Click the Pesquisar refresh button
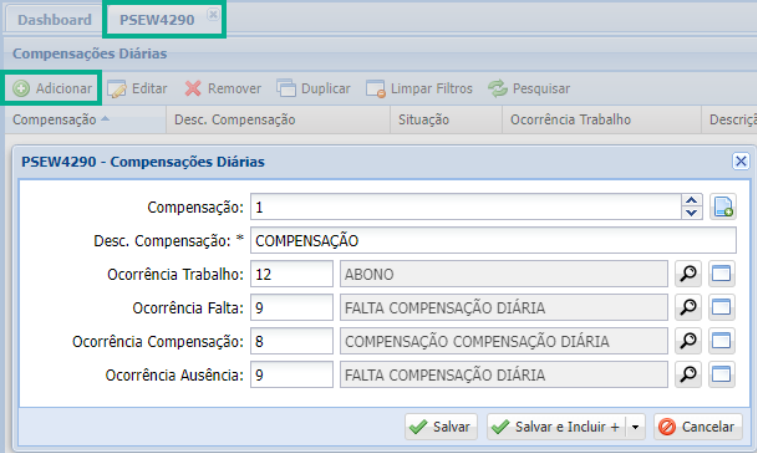This screenshot has width=757, height=453. [529, 89]
